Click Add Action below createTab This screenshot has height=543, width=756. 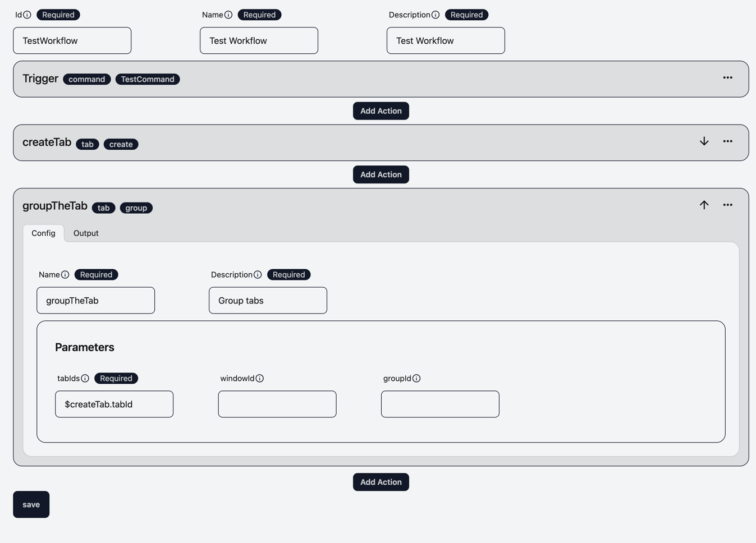(x=381, y=174)
